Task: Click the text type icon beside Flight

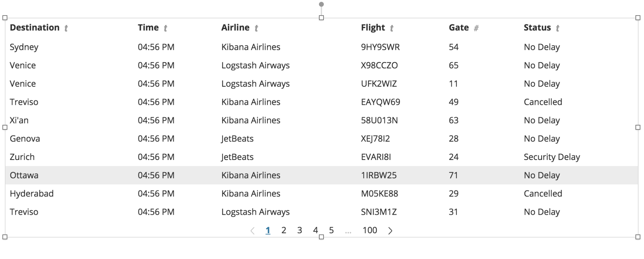Action: pyautogui.click(x=391, y=28)
